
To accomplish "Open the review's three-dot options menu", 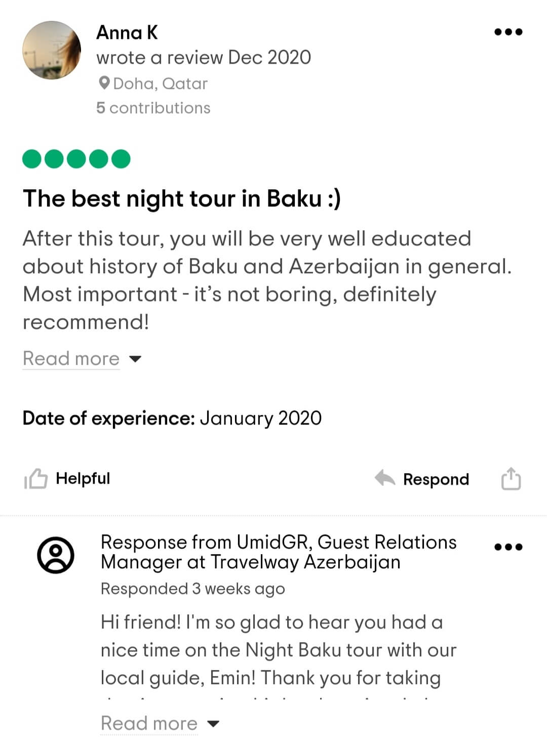I will click(x=508, y=32).
